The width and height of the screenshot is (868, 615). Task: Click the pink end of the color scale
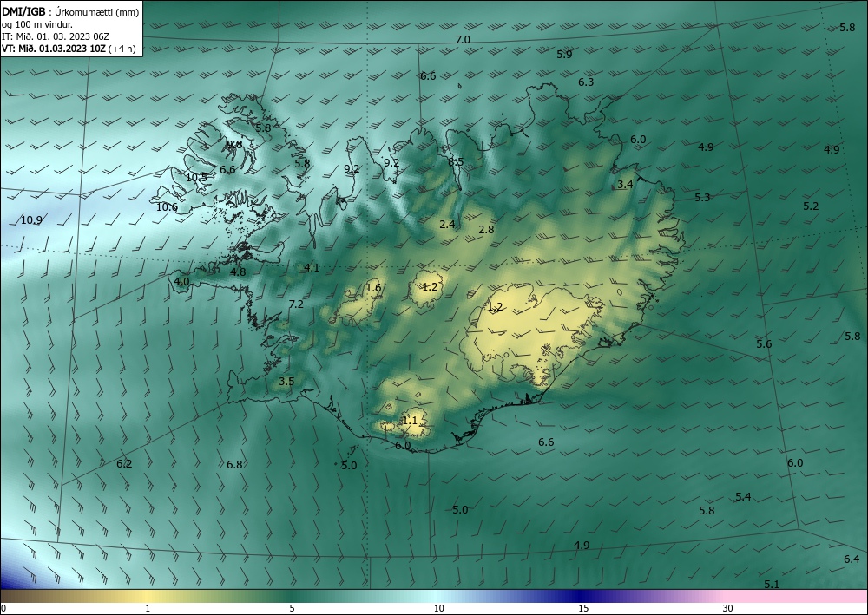point(797,596)
